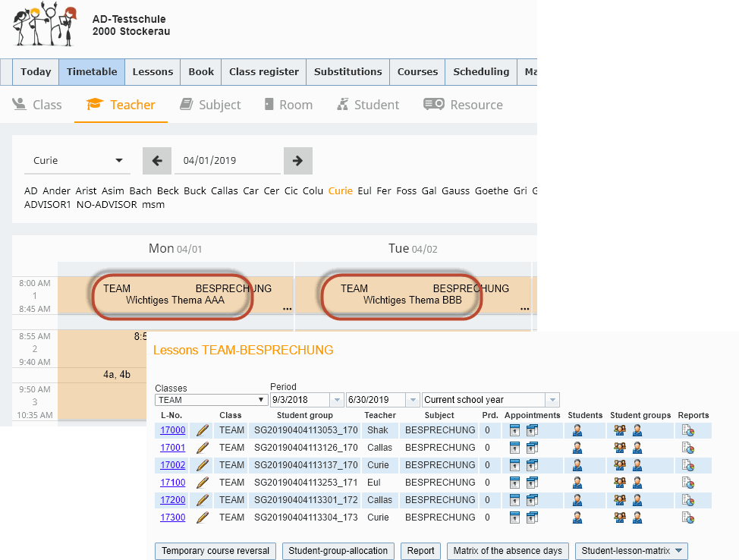
Task: Switch to Subject timetable view
Action: click(211, 105)
